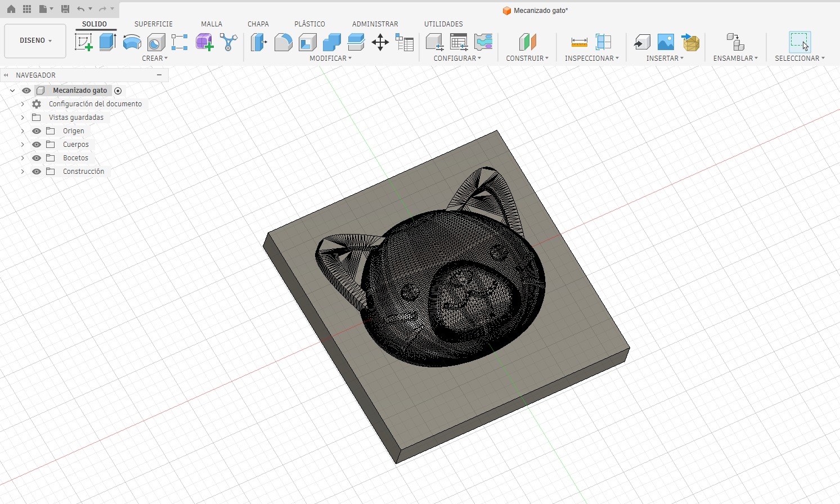Hide the Cuerpos folder

pyautogui.click(x=37, y=145)
